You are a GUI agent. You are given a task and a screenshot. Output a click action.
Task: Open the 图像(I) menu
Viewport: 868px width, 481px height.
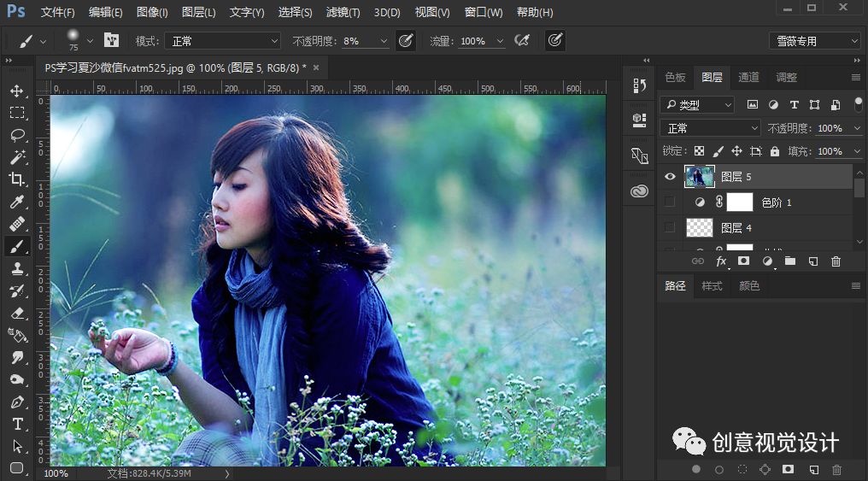[152, 12]
